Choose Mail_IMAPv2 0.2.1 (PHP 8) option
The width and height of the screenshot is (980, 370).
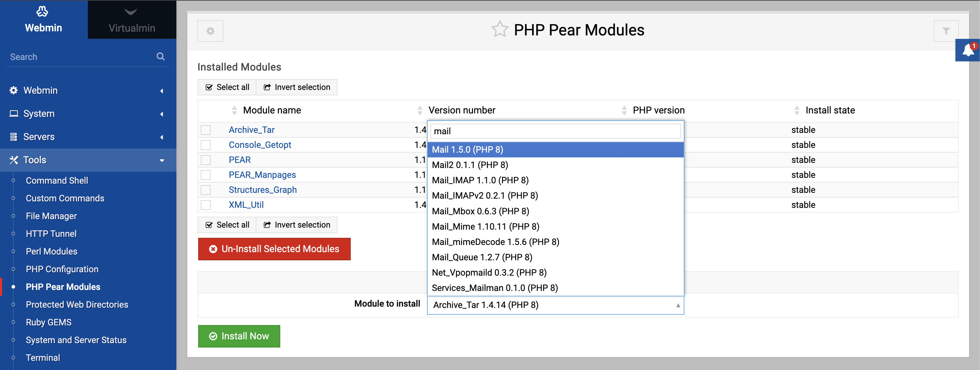click(555, 196)
